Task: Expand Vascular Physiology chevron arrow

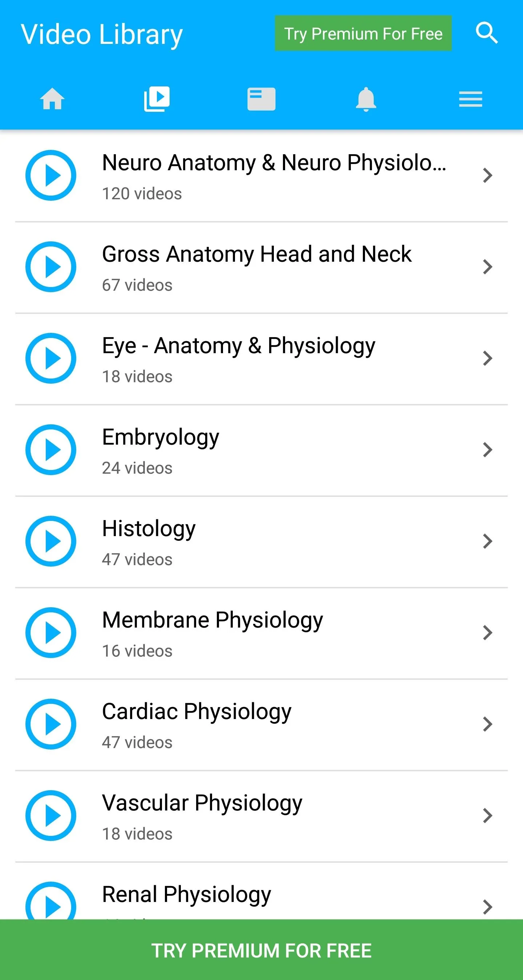Action: coord(487,815)
